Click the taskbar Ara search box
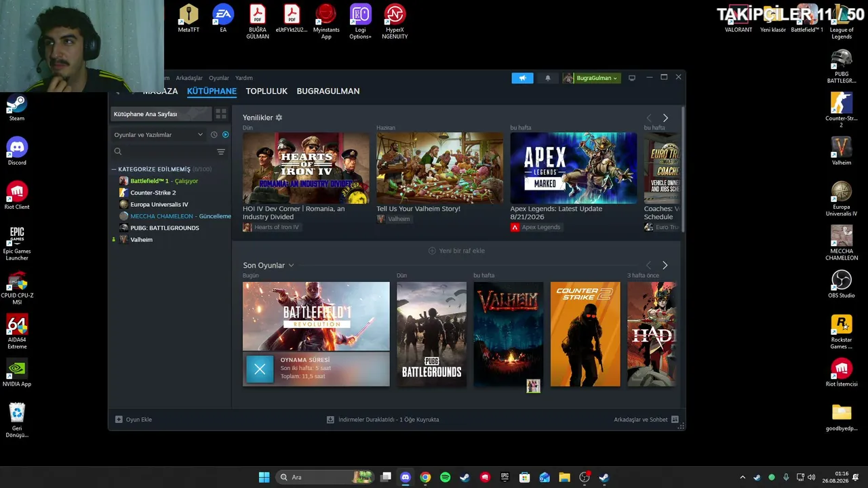Image resolution: width=868 pixels, height=488 pixels. pos(326,477)
